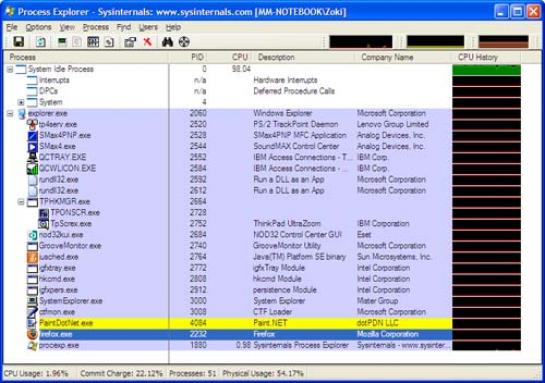This screenshot has height=383, width=545.
Task: Select the first rundll32.exe row, PID 2592
Action: point(262,180)
